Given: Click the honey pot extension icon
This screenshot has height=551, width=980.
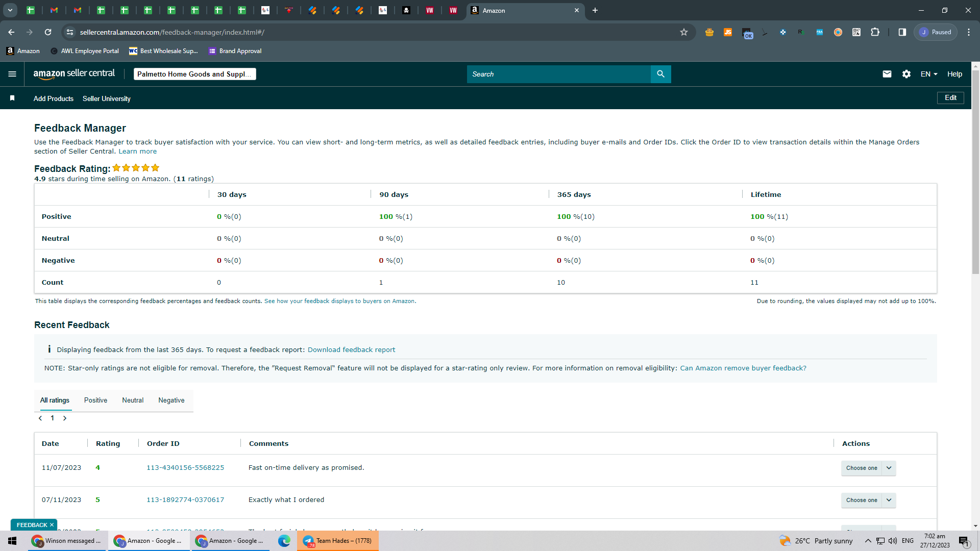Looking at the screenshot, I should tap(709, 32).
